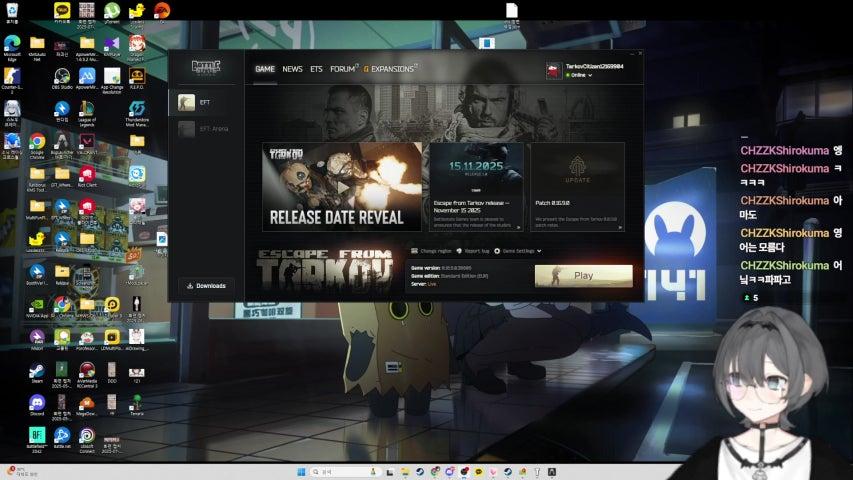The image size is (853, 480).
Task: Open the 15.11.2025 release news card
Action: pyautogui.click(x=477, y=187)
